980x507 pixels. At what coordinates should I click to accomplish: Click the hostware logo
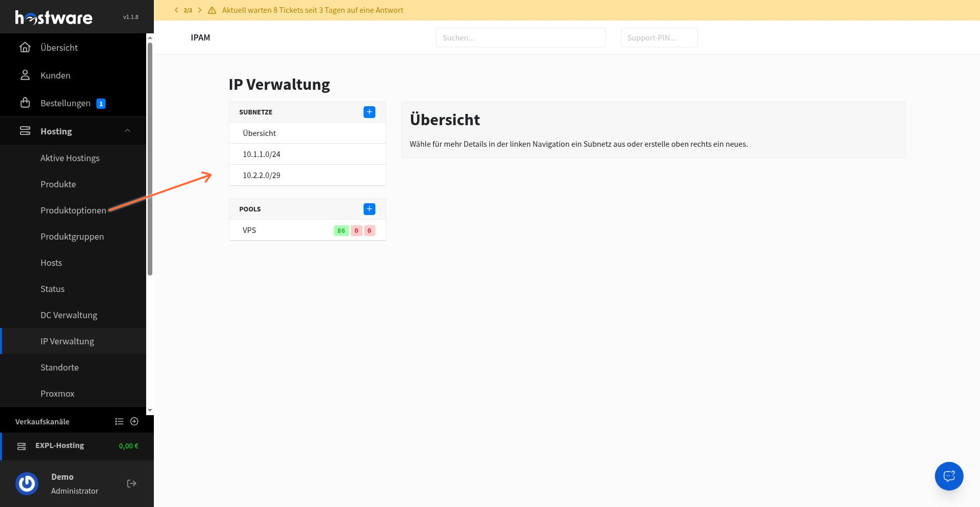pos(54,17)
